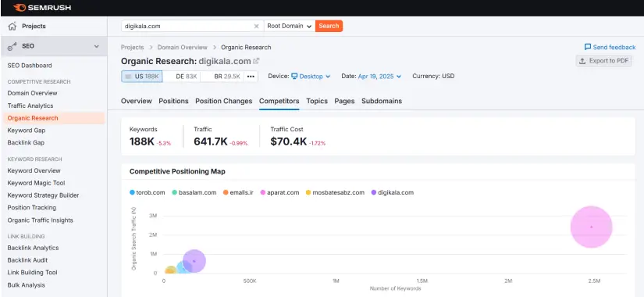The width and height of the screenshot is (644, 297).
Task: Click the digikala.com domain input field
Action: pyautogui.click(x=187, y=26)
